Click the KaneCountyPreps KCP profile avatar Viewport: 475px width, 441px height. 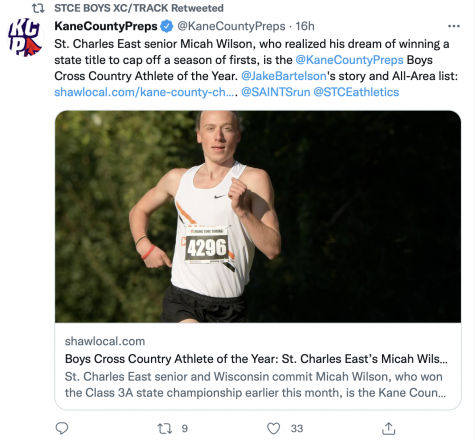pos(25,37)
